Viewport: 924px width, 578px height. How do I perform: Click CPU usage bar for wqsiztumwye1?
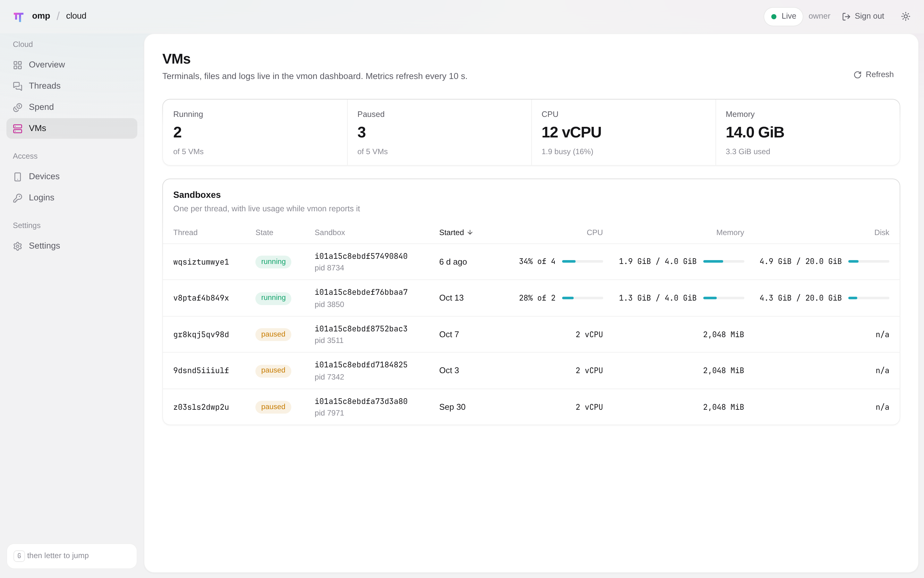tap(582, 261)
